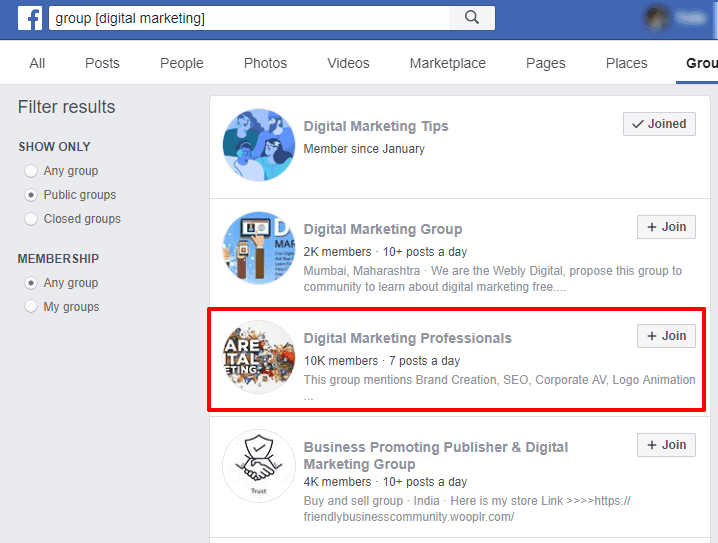718x543 pixels.
Task: Select Any group under Membership
Action: 31,283
